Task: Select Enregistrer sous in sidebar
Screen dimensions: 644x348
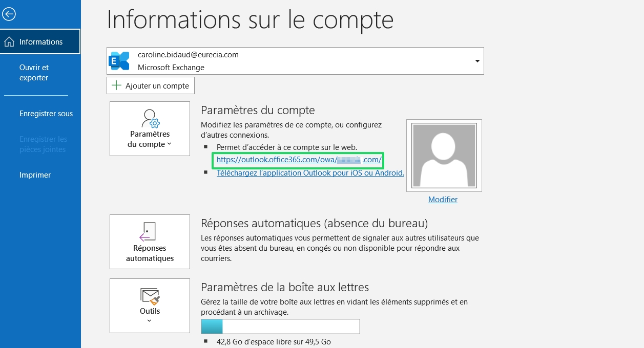Action: 46,114
